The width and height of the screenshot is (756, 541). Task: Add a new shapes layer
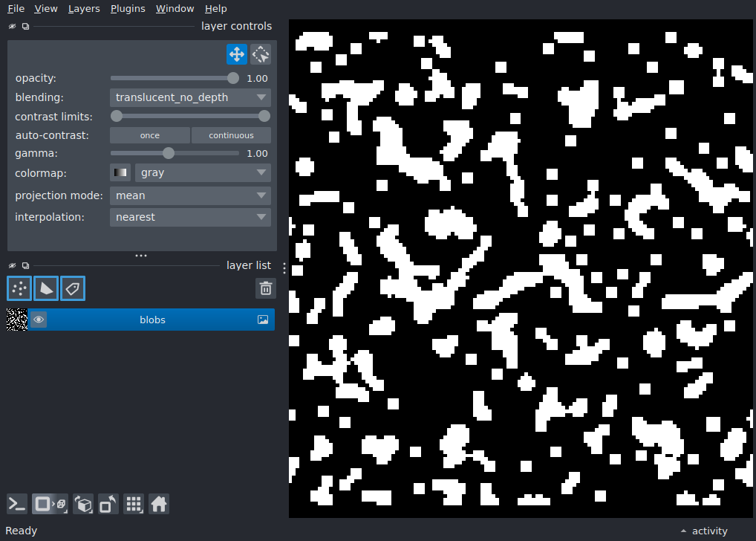[46, 288]
